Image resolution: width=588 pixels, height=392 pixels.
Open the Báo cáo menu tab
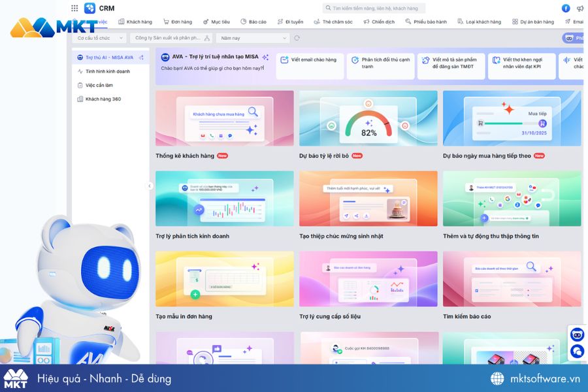click(x=253, y=22)
